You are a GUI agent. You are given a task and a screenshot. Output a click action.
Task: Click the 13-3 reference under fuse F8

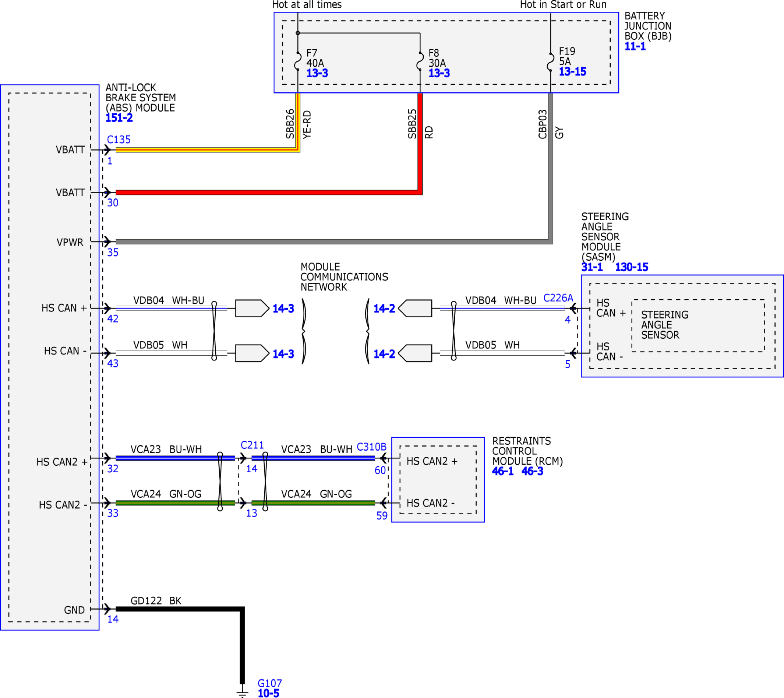pos(439,73)
